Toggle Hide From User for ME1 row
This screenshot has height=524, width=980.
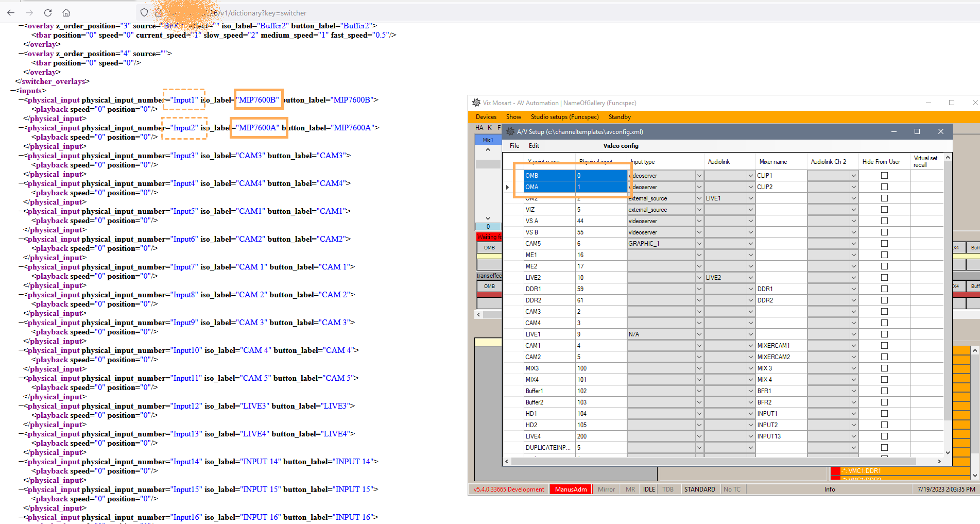pos(884,255)
